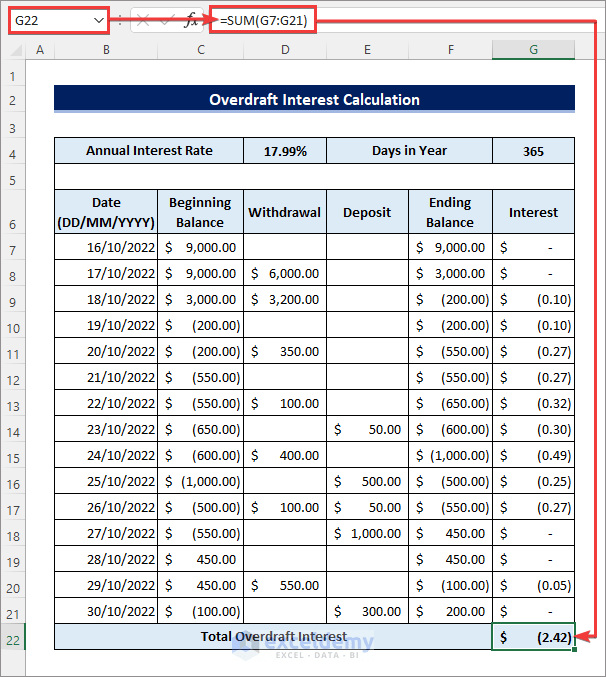The width and height of the screenshot is (606, 677).
Task: Select the 17.99% rate cell
Action: [285, 151]
